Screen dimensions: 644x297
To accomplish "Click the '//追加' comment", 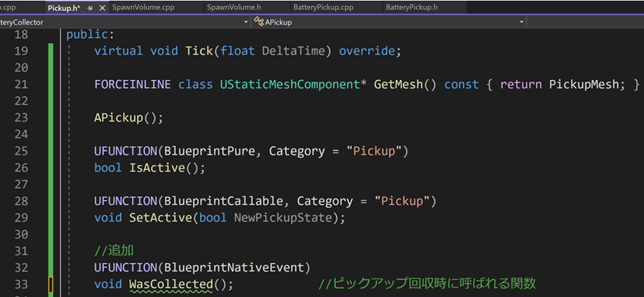I will click(x=114, y=251).
